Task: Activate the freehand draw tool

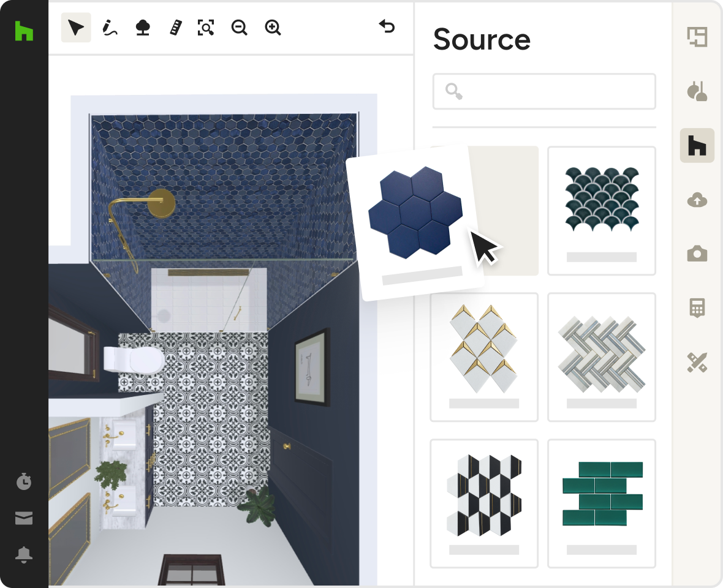Action: click(109, 28)
